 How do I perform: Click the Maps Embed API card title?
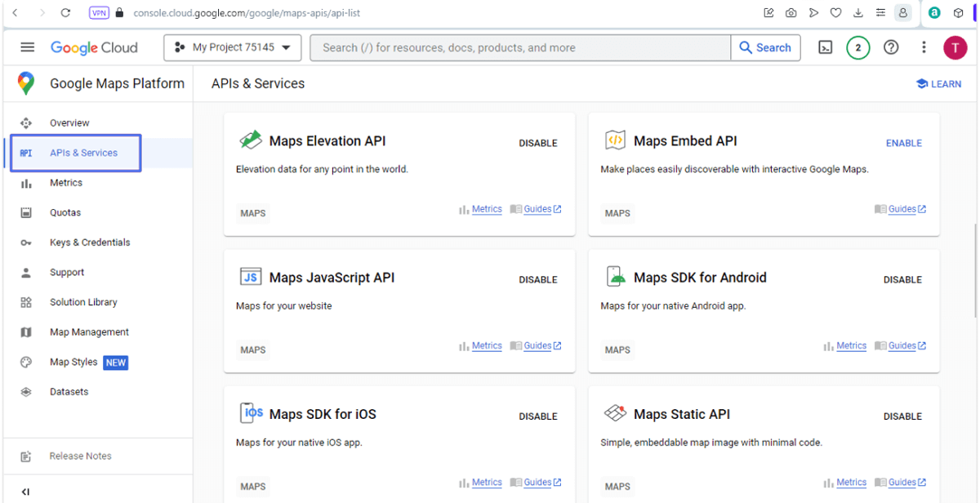[x=685, y=141]
